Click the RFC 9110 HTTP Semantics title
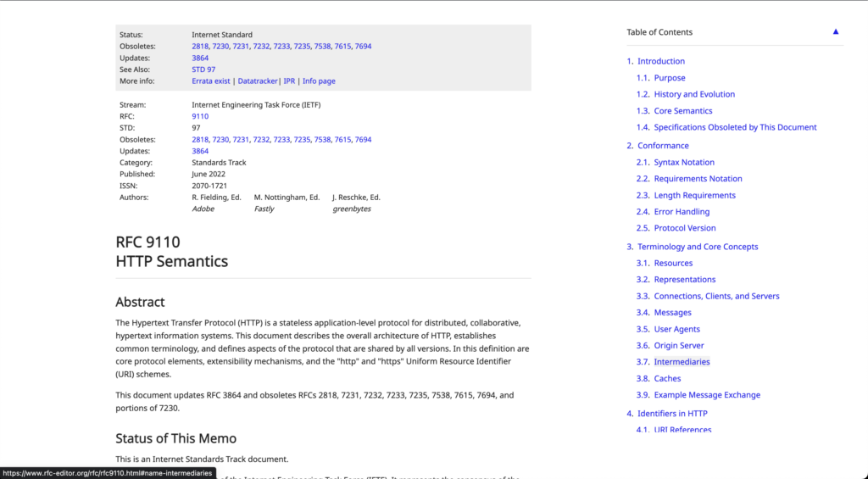 (x=171, y=252)
